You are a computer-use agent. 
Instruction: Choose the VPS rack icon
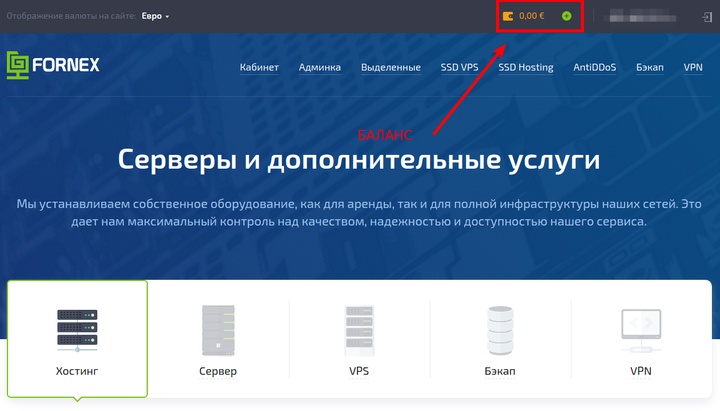(359, 331)
